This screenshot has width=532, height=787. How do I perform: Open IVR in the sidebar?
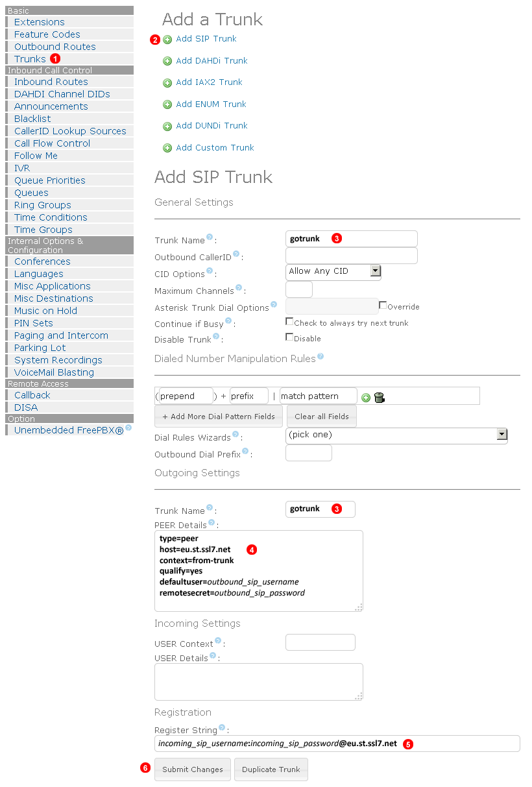[x=22, y=168]
